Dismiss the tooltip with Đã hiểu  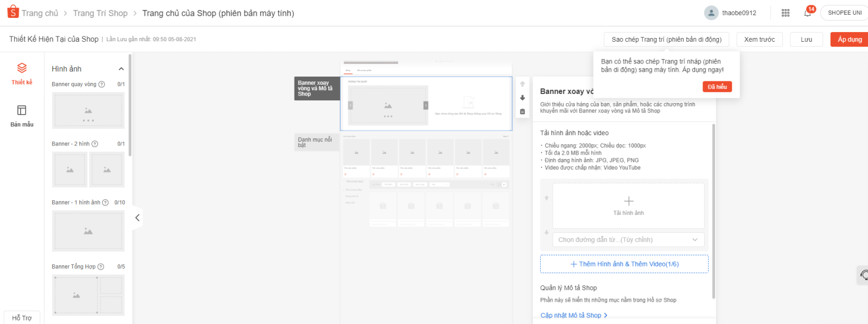pos(717,87)
